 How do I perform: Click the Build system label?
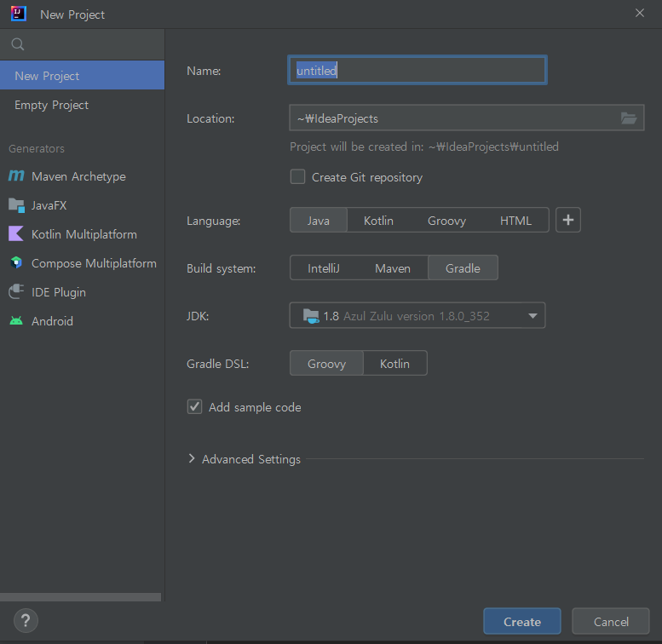(222, 268)
